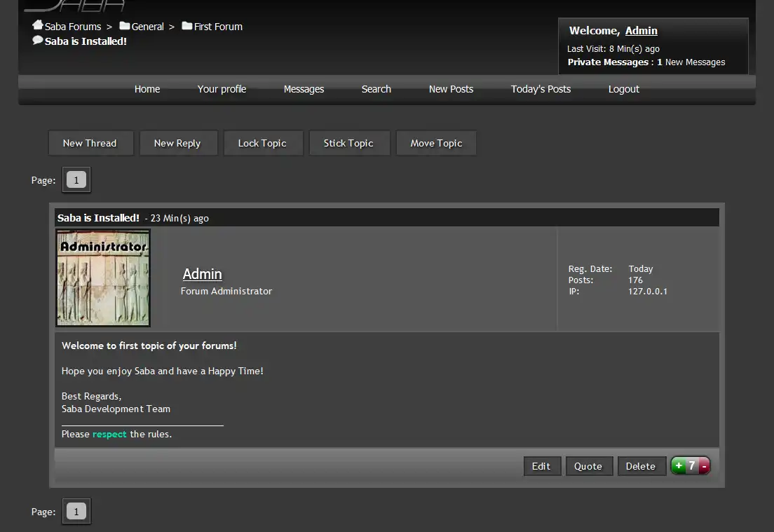Open Admin link in the Welcome box
This screenshot has width=774, height=532.
[x=641, y=31]
